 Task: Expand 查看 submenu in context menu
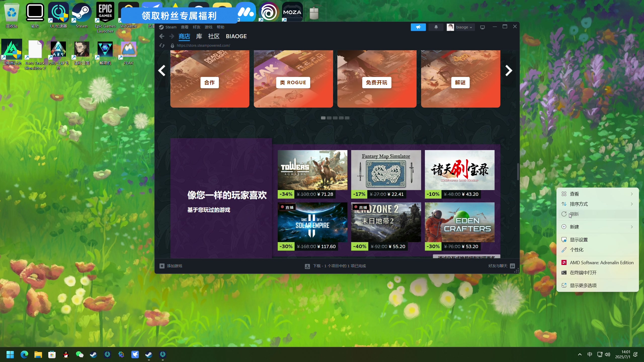[x=597, y=194]
